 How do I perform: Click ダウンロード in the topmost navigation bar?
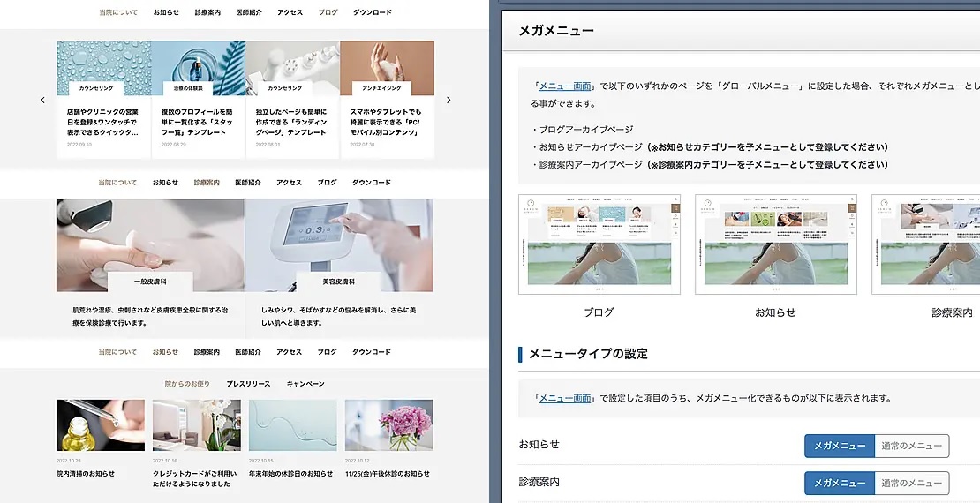(372, 12)
